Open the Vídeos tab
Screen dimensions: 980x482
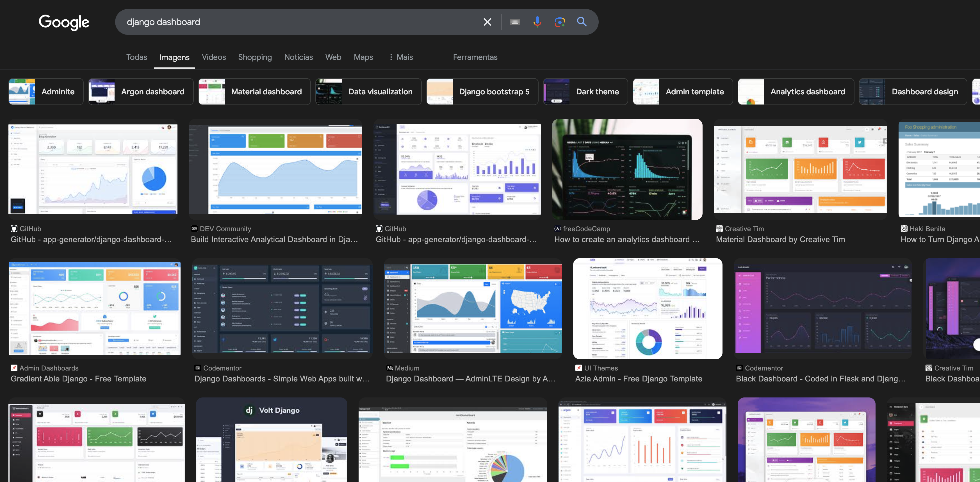click(x=214, y=57)
